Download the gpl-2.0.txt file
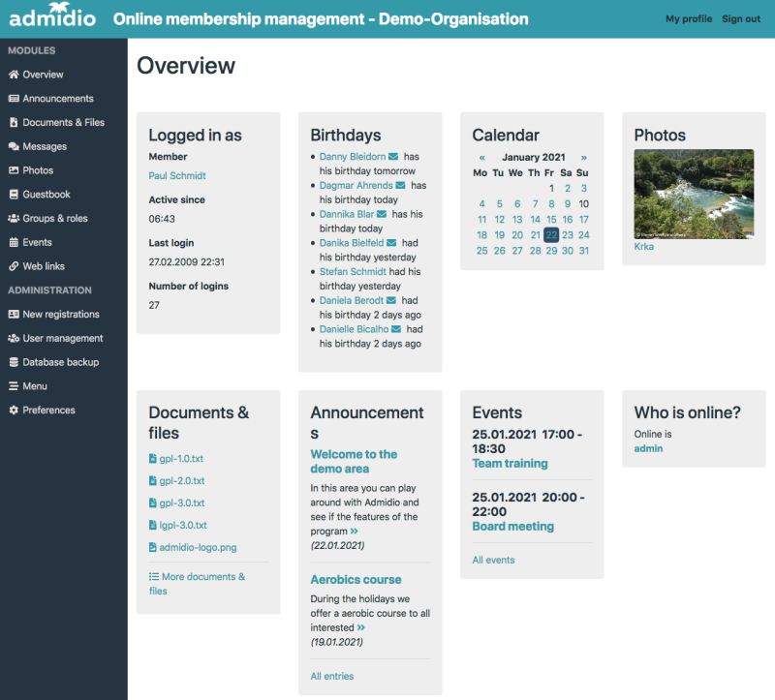Viewport: 775px width, 700px height. [x=181, y=479]
